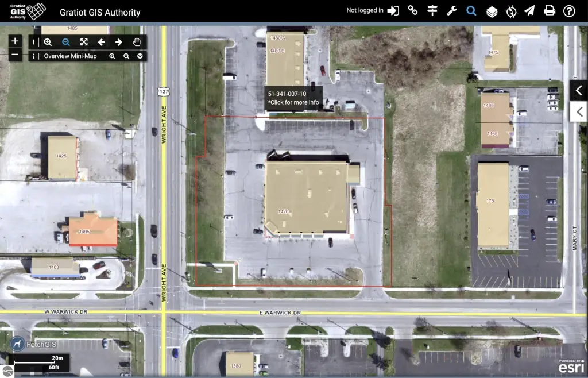Expand the Overview Mini-Map dropdown arrow

coord(140,56)
